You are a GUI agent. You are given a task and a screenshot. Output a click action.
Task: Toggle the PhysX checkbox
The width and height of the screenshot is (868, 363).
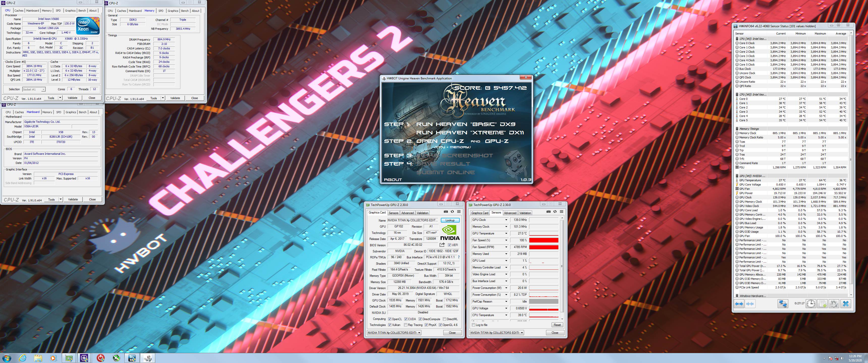(426, 325)
